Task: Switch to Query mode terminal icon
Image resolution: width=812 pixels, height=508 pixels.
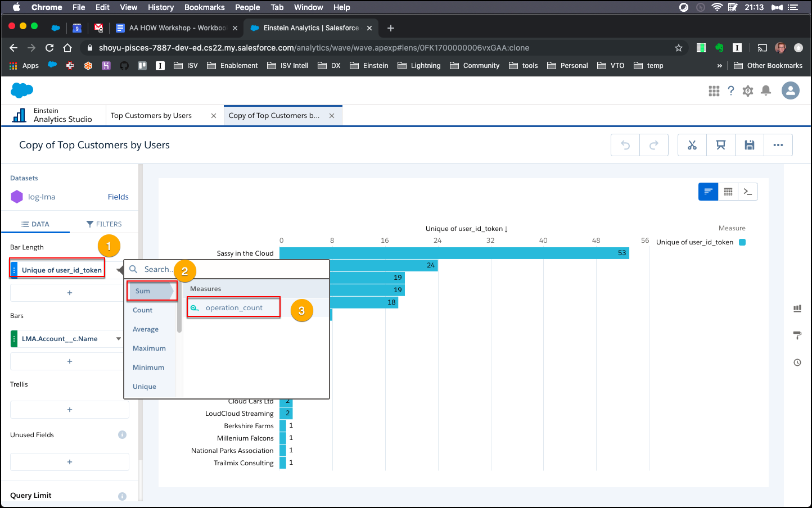Action: tap(748, 192)
